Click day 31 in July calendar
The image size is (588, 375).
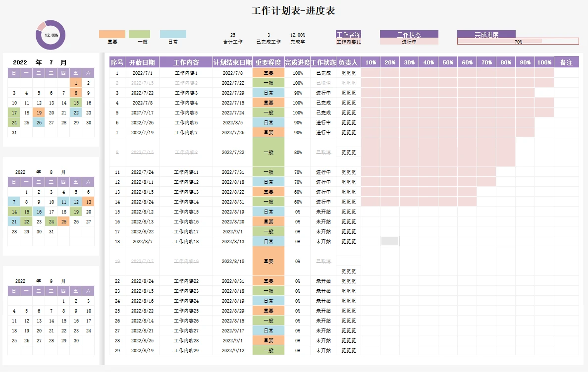[x=14, y=132]
